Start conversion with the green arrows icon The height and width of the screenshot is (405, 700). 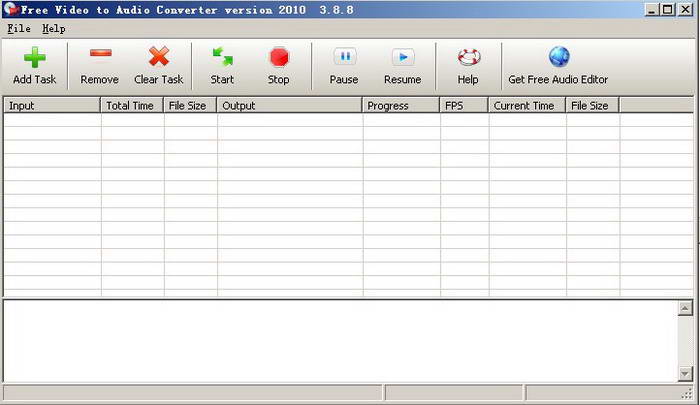pos(222,57)
